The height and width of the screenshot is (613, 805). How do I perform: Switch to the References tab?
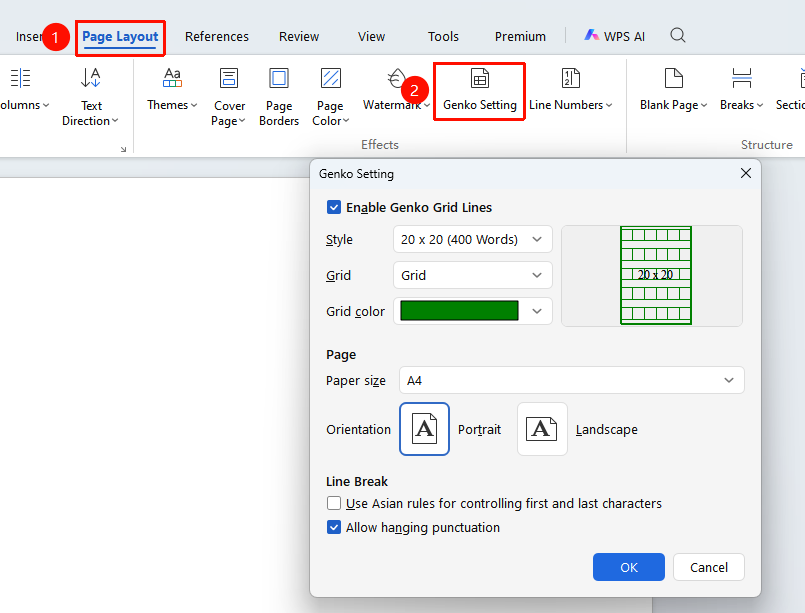(217, 36)
